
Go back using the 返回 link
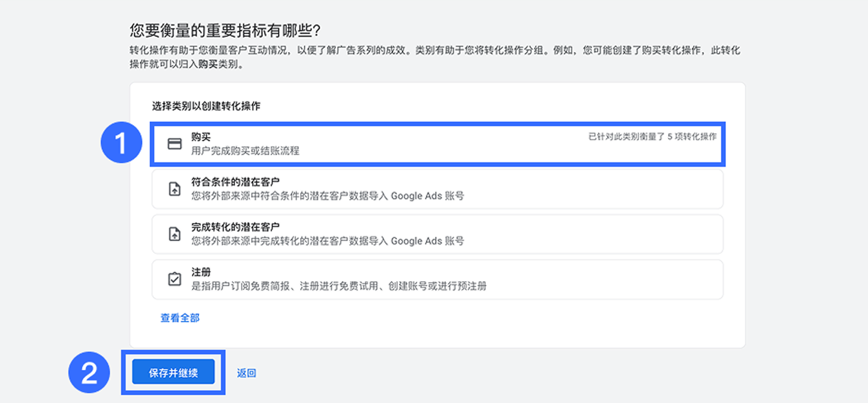point(246,373)
